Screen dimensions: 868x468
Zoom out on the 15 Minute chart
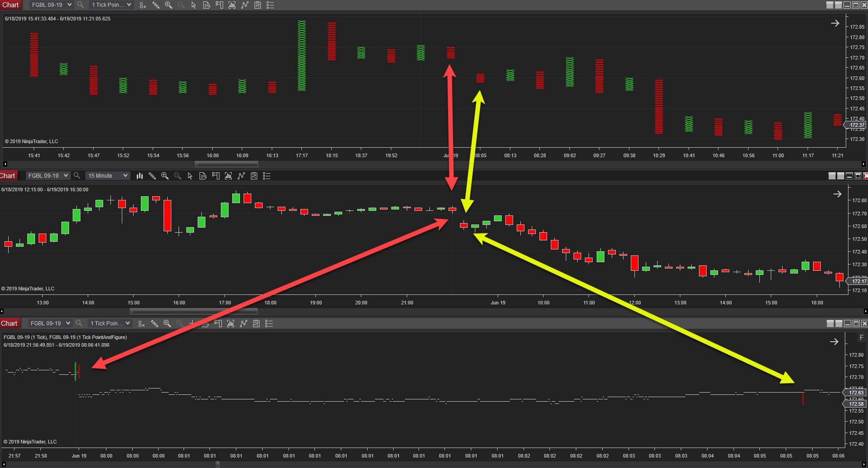[x=178, y=176]
